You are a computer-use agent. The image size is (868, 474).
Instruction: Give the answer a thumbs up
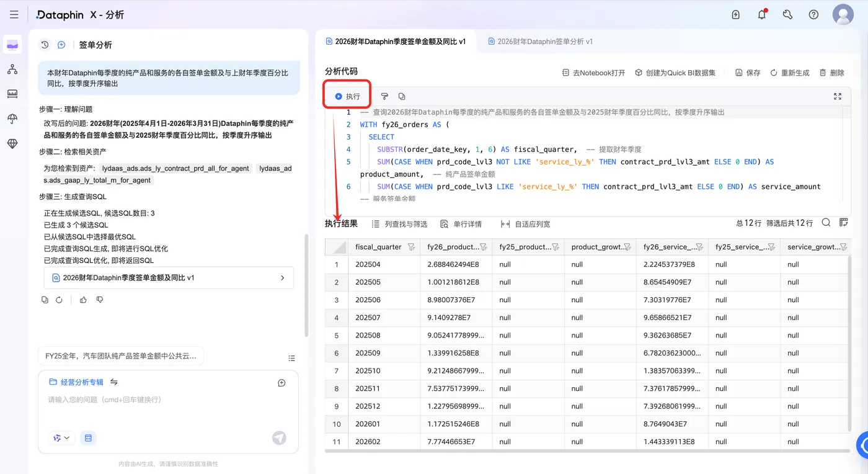83,300
